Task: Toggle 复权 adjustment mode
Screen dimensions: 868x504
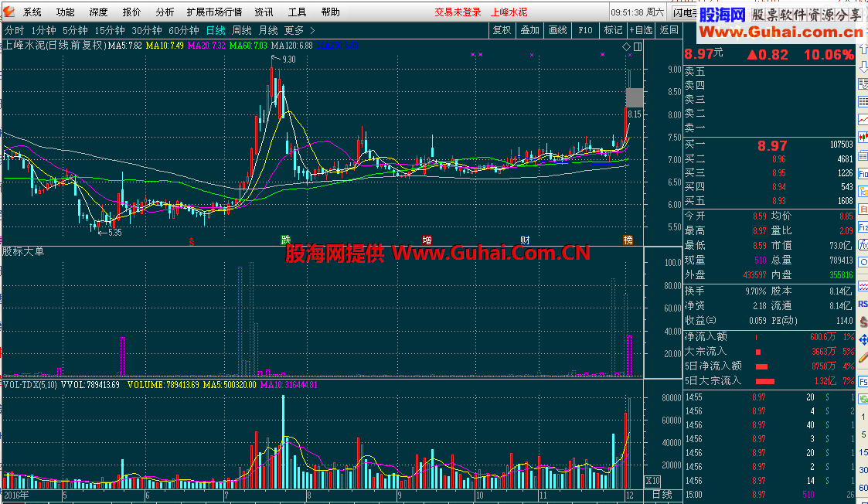Action: click(502, 30)
